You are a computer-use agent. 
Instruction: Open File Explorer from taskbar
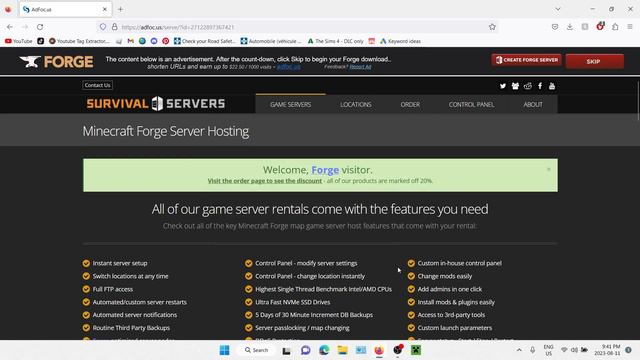coord(342,350)
